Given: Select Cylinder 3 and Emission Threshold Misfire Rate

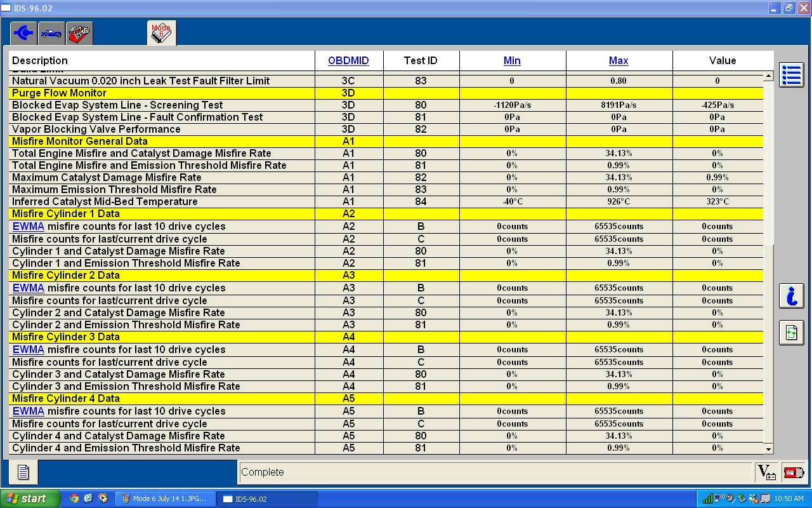Looking at the screenshot, I should click(386, 386).
